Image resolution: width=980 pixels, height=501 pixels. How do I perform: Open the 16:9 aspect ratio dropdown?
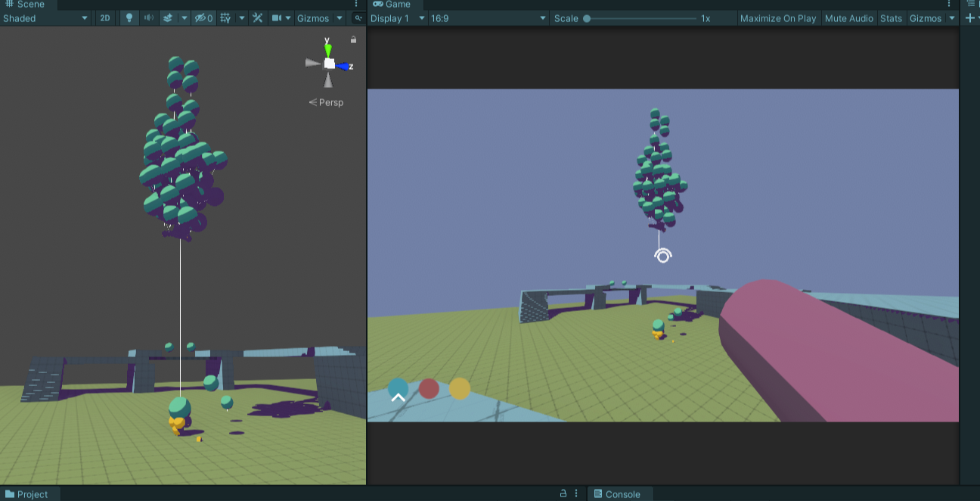point(488,18)
